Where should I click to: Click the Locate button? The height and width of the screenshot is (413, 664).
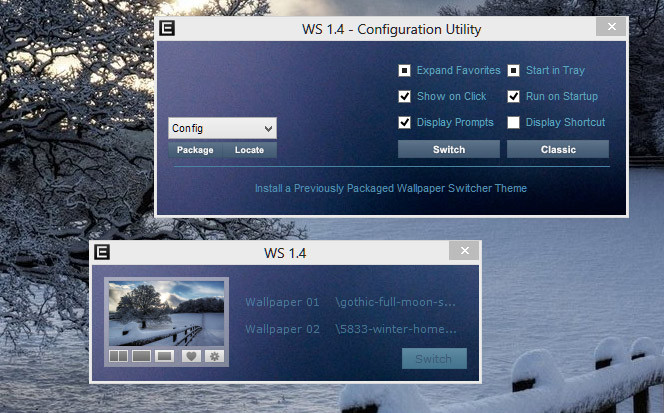click(249, 150)
